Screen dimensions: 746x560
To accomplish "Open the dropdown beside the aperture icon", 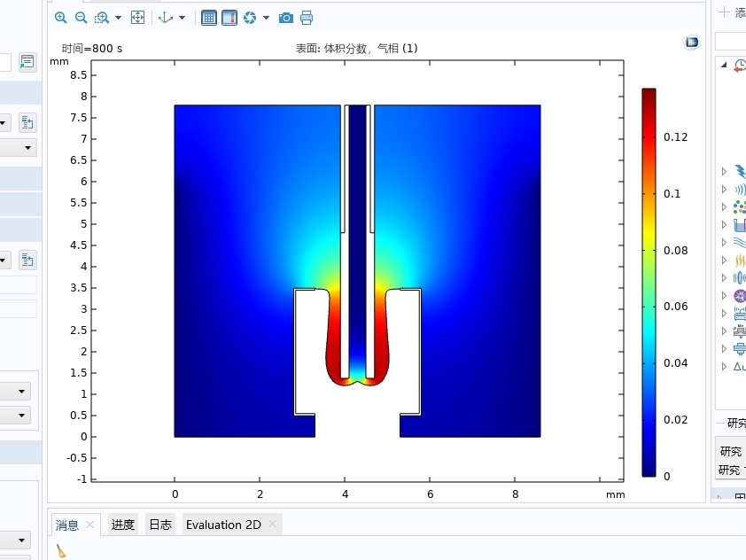I will coord(266,18).
